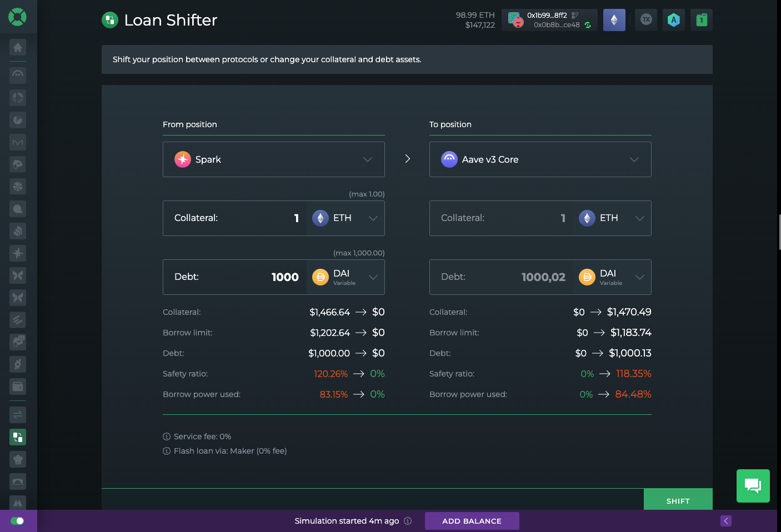The width and height of the screenshot is (781, 532).
Task: Open the wallet icon in the sidebar
Action: tap(18, 387)
